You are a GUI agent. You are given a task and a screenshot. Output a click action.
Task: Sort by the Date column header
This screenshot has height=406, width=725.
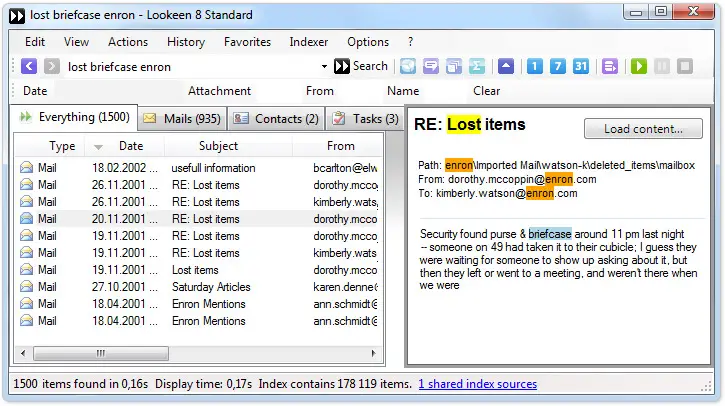tap(124, 146)
